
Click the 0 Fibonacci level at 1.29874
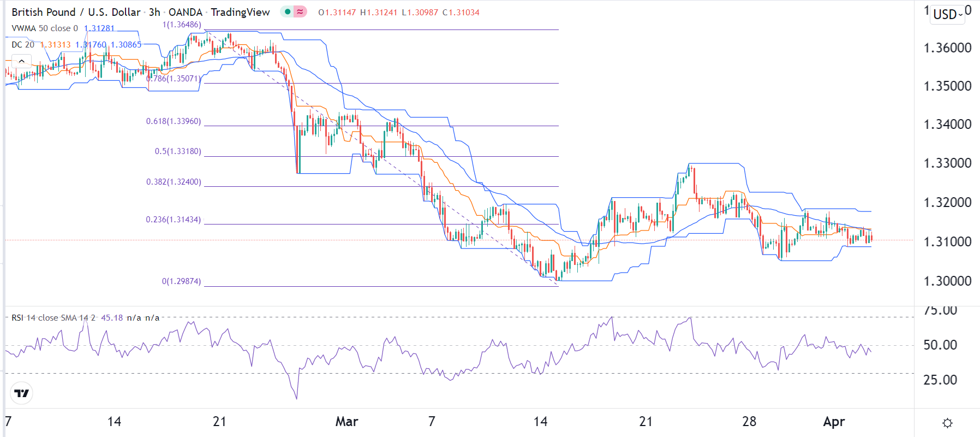pyautogui.click(x=181, y=281)
